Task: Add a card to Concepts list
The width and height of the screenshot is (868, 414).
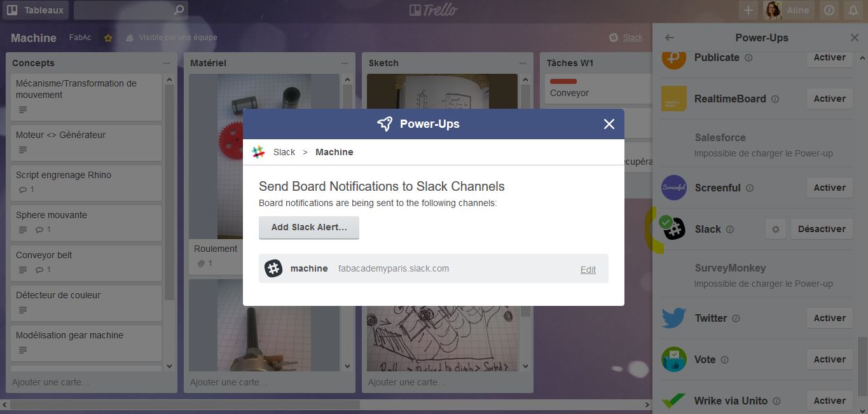Action: click(x=51, y=382)
